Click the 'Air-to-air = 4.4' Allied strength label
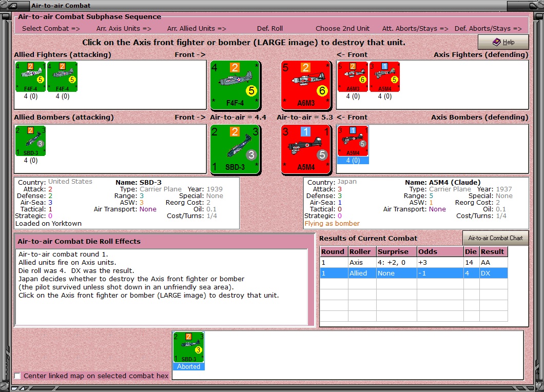This screenshot has height=392, width=544. pyautogui.click(x=238, y=117)
